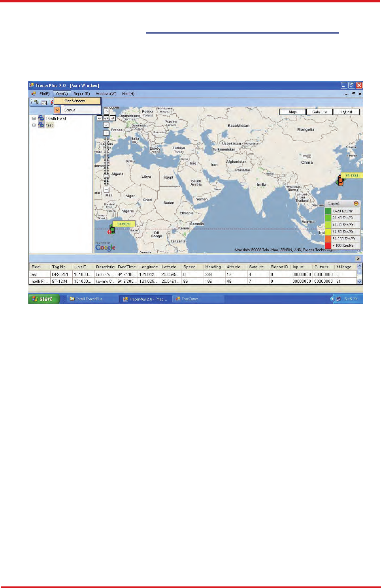The image size is (381, 588).
Task: Click the >100 Km/Hr red legend swatch
Action: [x=328, y=245]
